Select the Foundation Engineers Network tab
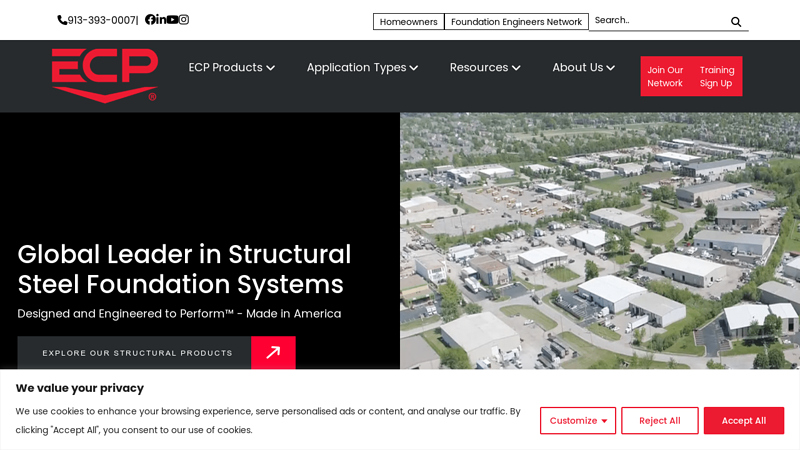The height and width of the screenshot is (450, 800). click(516, 21)
